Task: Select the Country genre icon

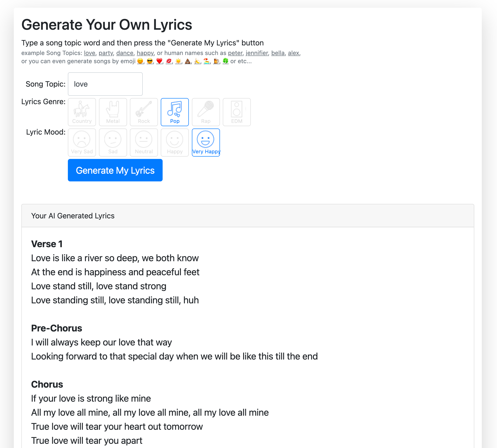Action: (82, 112)
